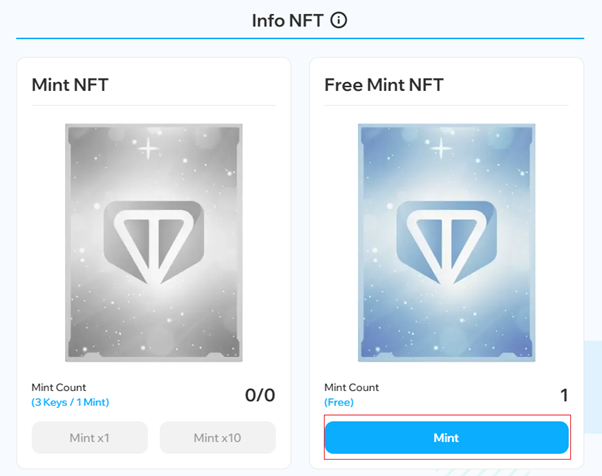602x476 pixels.
Task: Click Mint Count label in Mint NFT panel
Action: pos(59,387)
